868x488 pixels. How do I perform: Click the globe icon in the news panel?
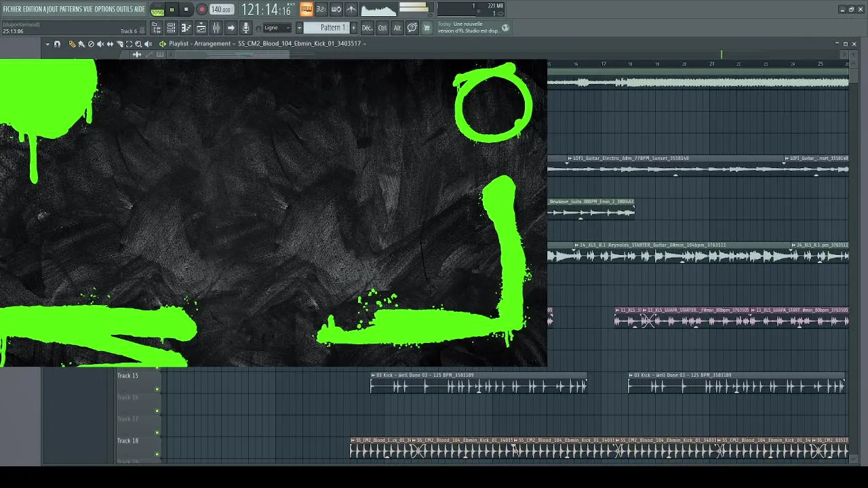pos(505,28)
